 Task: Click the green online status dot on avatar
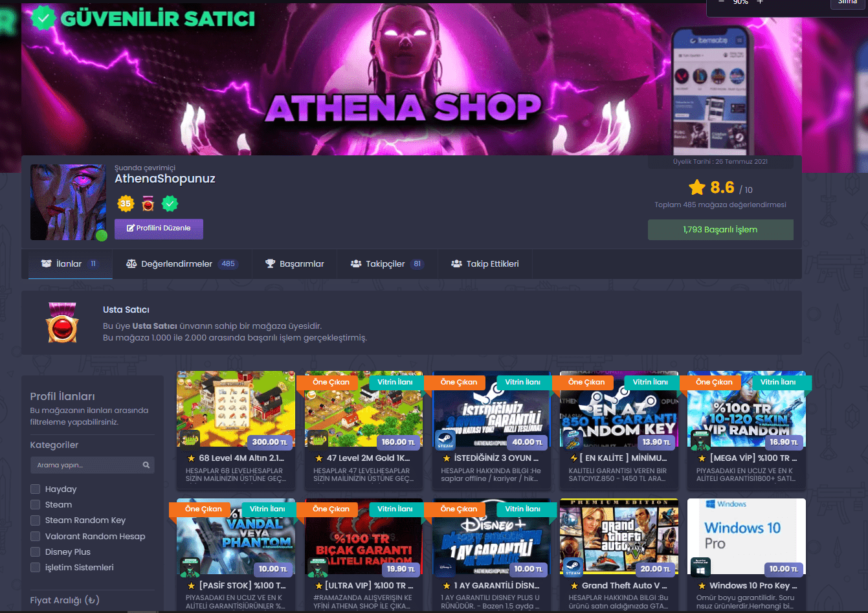(x=101, y=236)
